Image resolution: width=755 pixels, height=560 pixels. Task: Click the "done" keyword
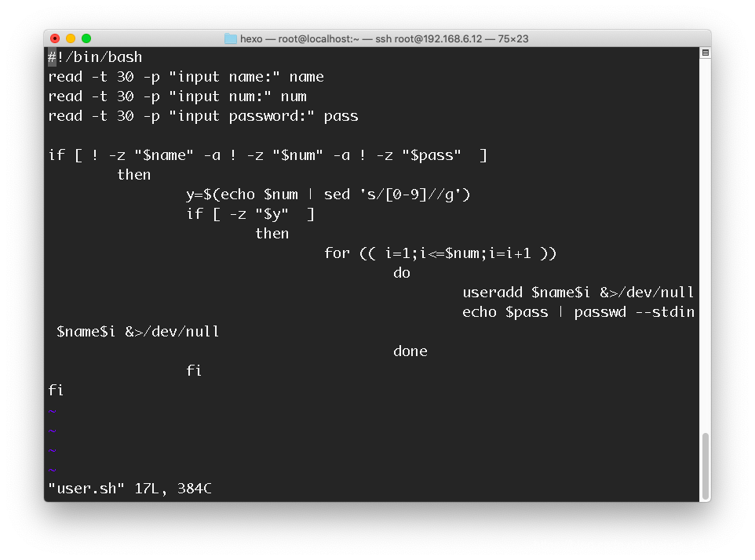pos(410,351)
